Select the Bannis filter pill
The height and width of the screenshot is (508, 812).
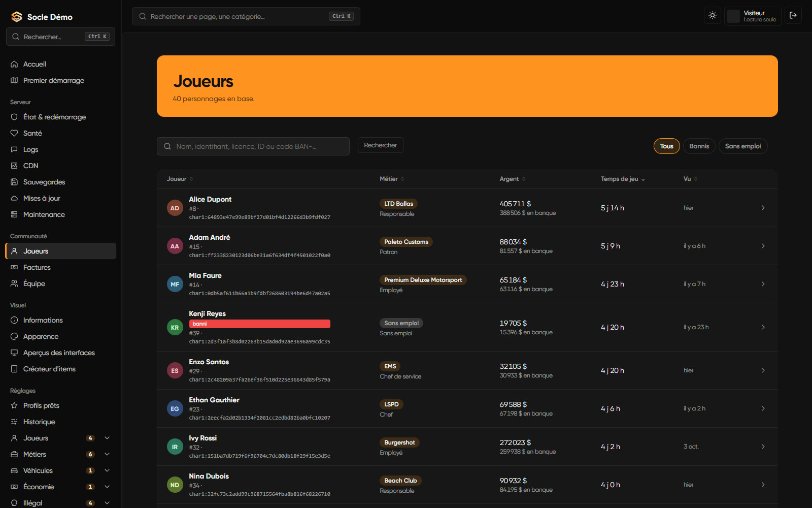coord(699,146)
